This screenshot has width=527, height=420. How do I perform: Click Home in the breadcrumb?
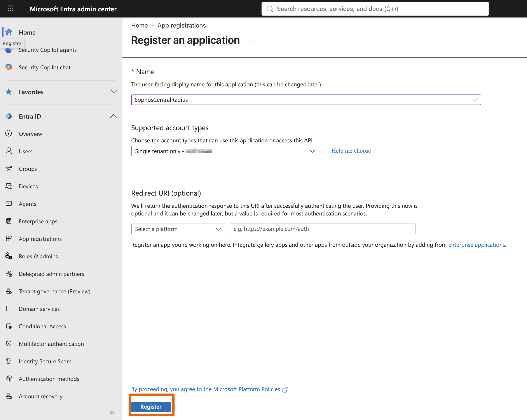click(140, 25)
